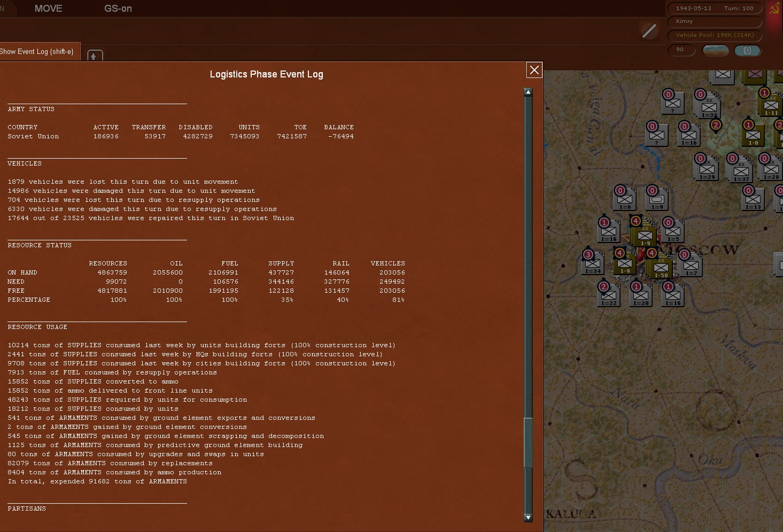Click the supply PERCENTAGE value 35%
Image resolution: width=783 pixels, height=532 pixels.
pos(288,300)
